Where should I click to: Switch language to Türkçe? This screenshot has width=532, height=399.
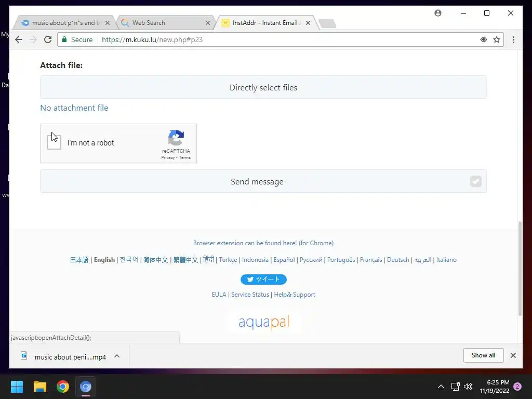click(228, 260)
